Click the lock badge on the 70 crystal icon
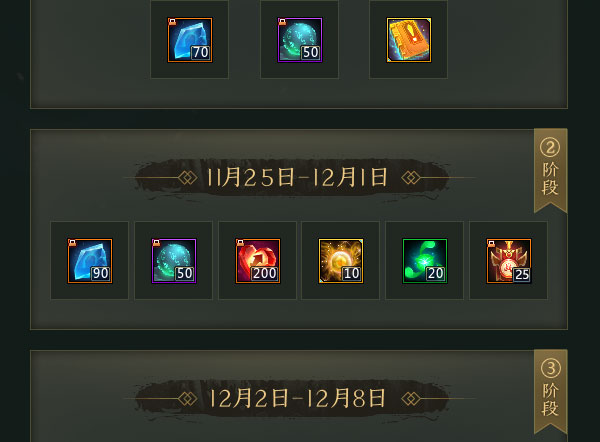The image size is (600, 442). 172,21
